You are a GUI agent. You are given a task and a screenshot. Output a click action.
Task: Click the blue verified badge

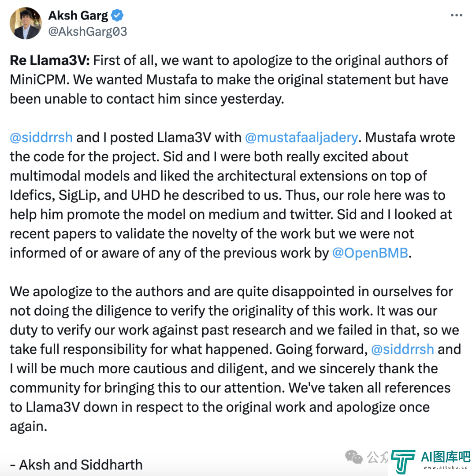pyautogui.click(x=117, y=15)
